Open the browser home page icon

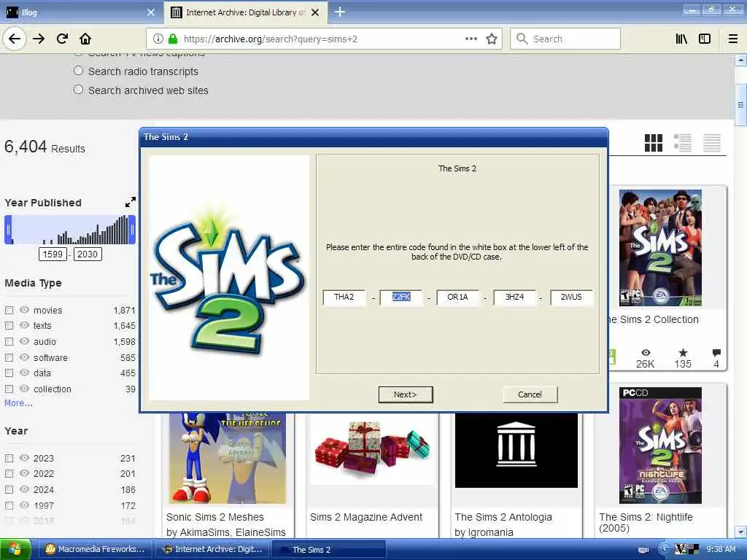coord(85,39)
